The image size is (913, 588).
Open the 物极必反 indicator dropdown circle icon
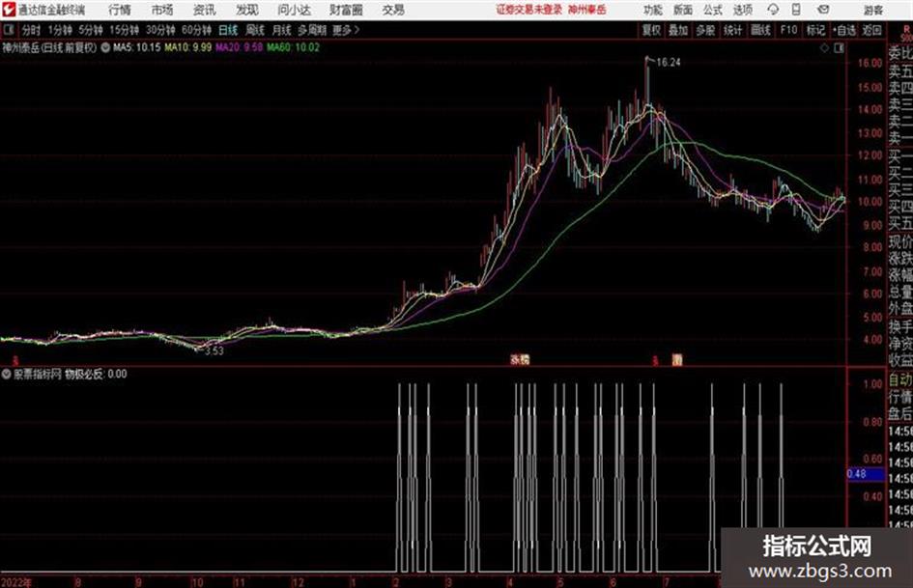coord(7,375)
